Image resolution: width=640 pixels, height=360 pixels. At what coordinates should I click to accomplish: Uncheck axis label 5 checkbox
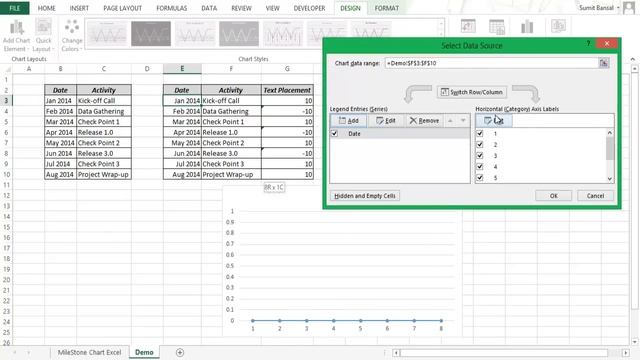(480, 178)
